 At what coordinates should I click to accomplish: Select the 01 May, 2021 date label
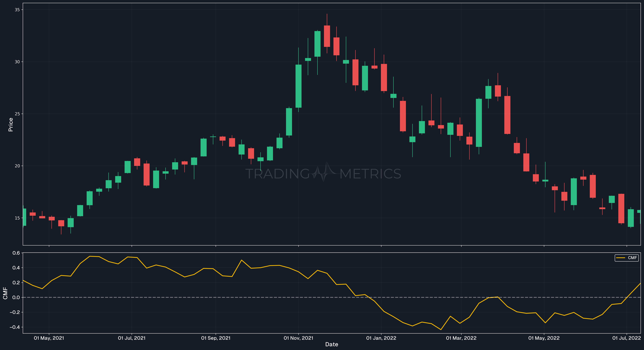(x=49, y=338)
